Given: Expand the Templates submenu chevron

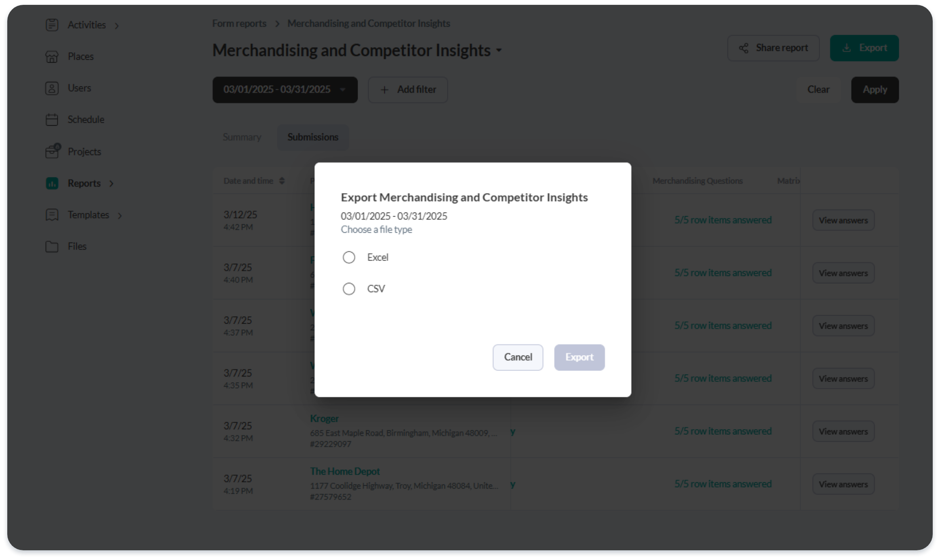Looking at the screenshot, I should click(x=120, y=215).
